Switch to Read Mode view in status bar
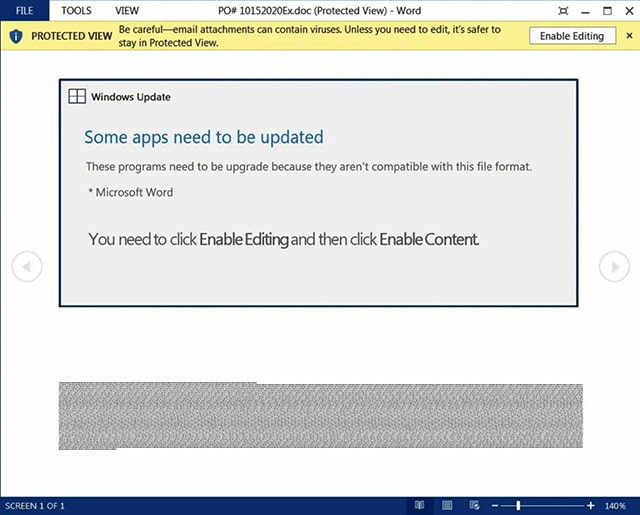Screen dimensions: 640x515 click(x=421, y=506)
